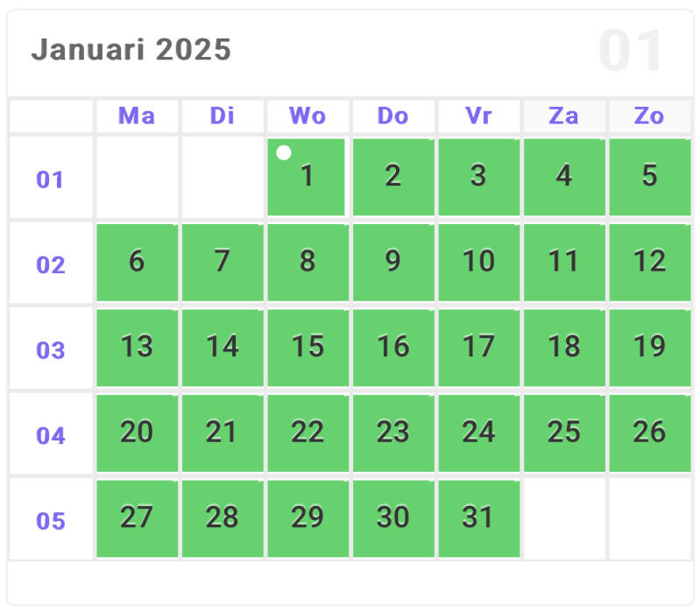The image size is (700, 612).
Task: Click the date 19 cell
Action: click(649, 347)
